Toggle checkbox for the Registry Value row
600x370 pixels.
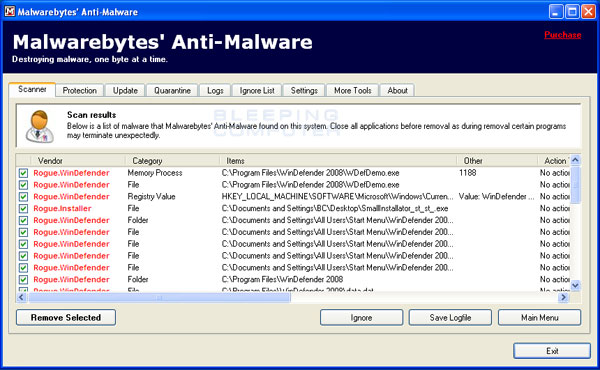coord(23,197)
